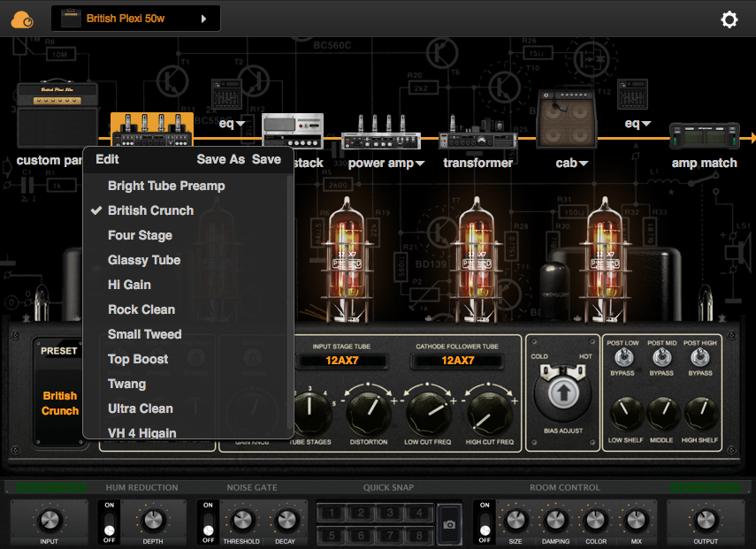Expand the power amp dropdown arrow
This screenshot has width=756, height=549.
pos(420,164)
